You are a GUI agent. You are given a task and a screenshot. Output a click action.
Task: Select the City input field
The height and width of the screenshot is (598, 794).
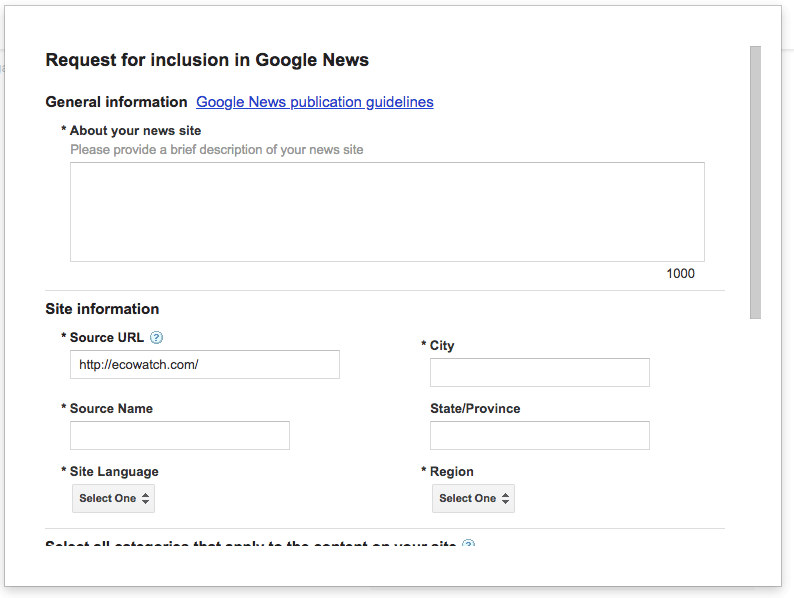point(539,373)
